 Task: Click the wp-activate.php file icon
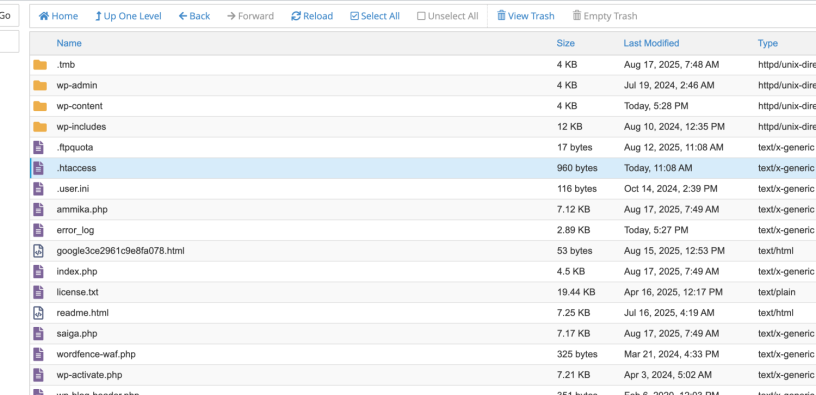pyautogui.click(x=39, y=375)
